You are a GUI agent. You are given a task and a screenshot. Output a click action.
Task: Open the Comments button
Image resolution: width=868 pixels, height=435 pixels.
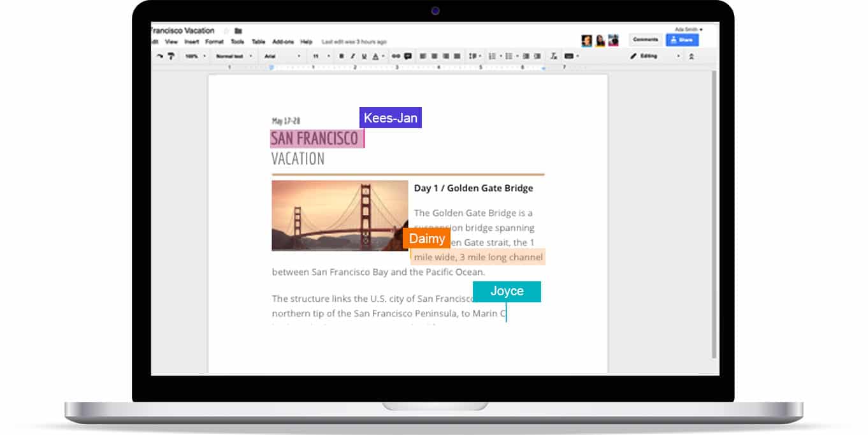click(645, 40)
